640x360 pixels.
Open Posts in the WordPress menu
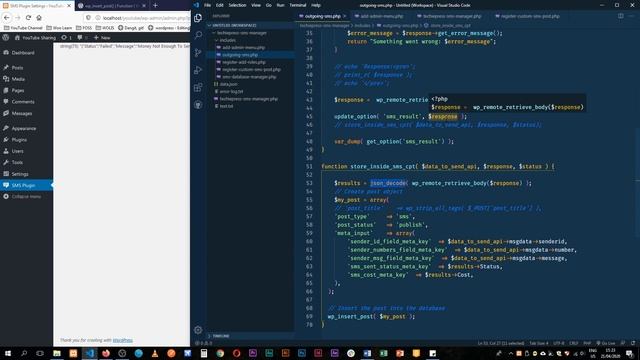pos(27,67)
